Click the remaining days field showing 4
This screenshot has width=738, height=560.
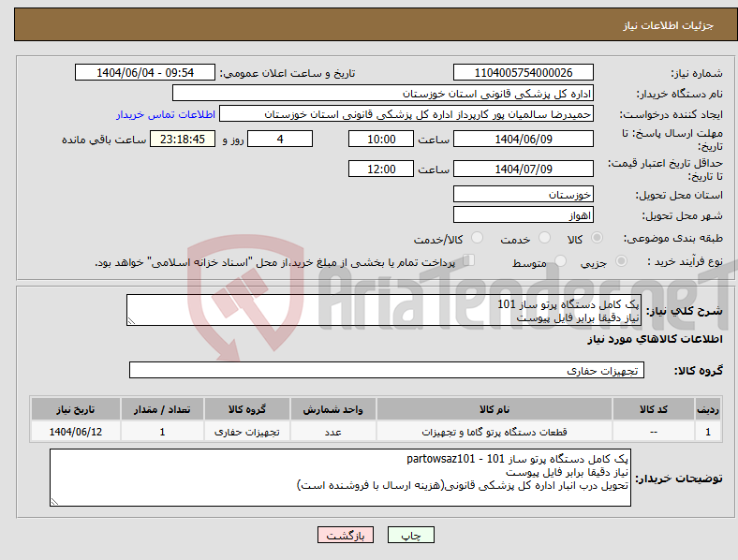(280, 140)
